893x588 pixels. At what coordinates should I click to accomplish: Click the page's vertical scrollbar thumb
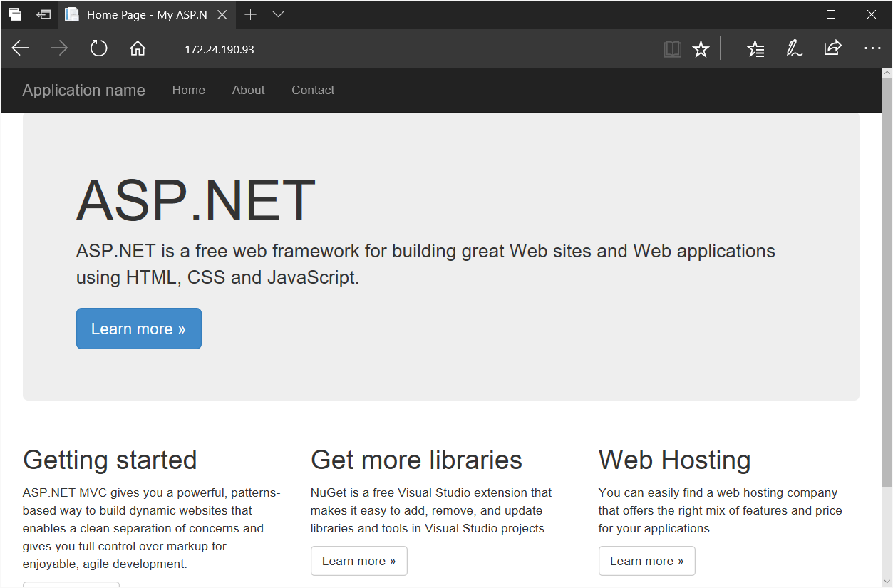coord(887,283)
